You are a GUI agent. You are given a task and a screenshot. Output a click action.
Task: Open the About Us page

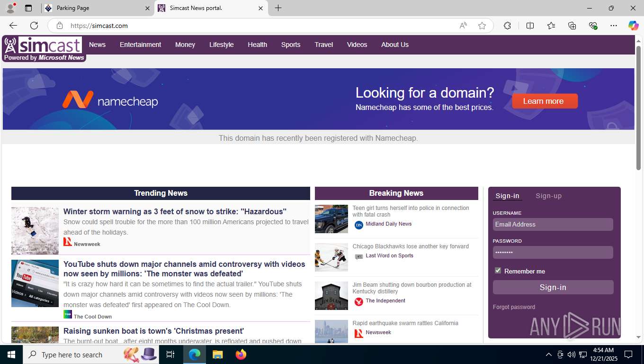[395, 45]
